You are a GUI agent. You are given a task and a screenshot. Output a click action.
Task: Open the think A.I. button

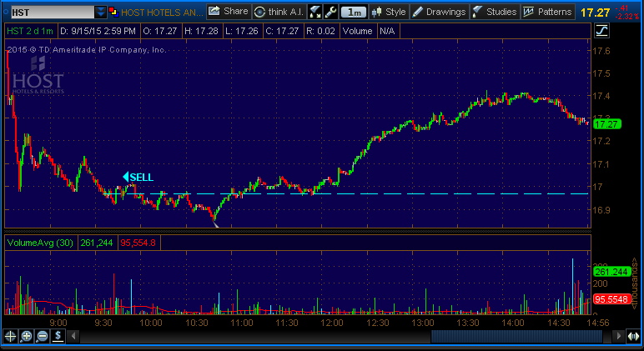279,12
